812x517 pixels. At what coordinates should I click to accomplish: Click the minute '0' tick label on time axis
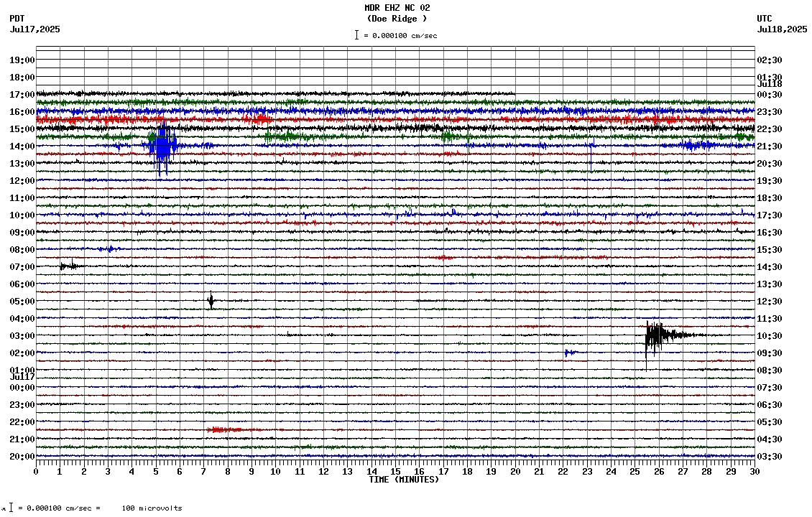[x=36, y=472]
